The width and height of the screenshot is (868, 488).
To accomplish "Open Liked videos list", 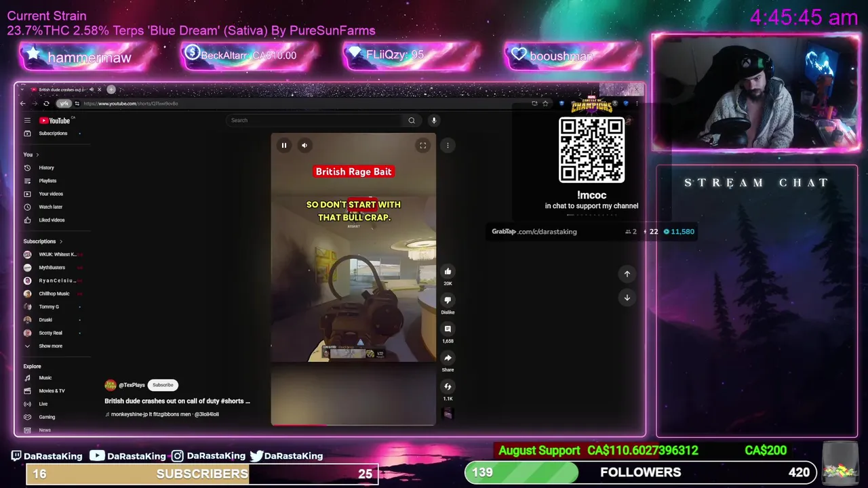I will click(53, 220).
